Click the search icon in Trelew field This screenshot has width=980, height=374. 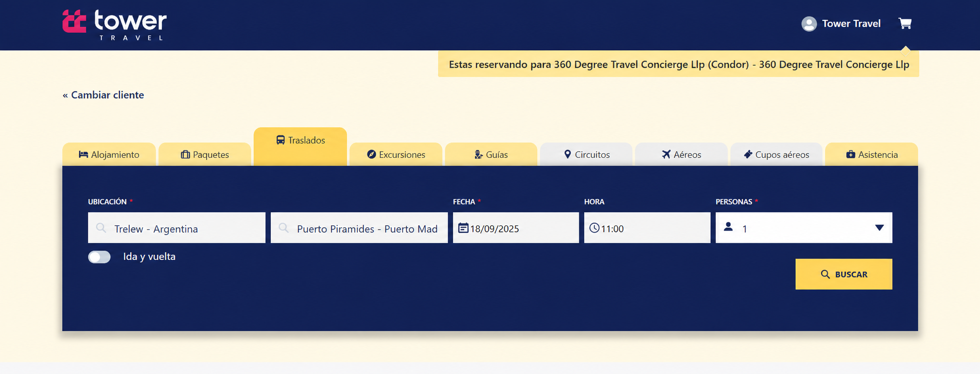click(x=101, y=228)
